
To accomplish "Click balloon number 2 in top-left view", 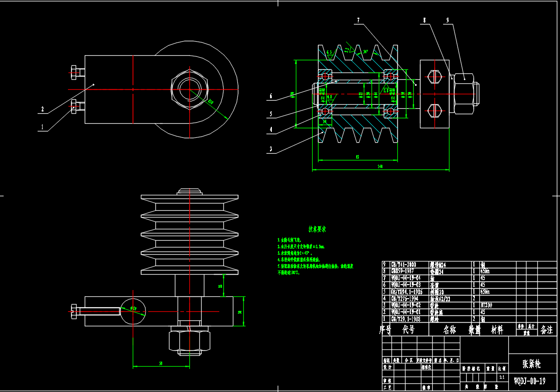I will click(42, 109).
